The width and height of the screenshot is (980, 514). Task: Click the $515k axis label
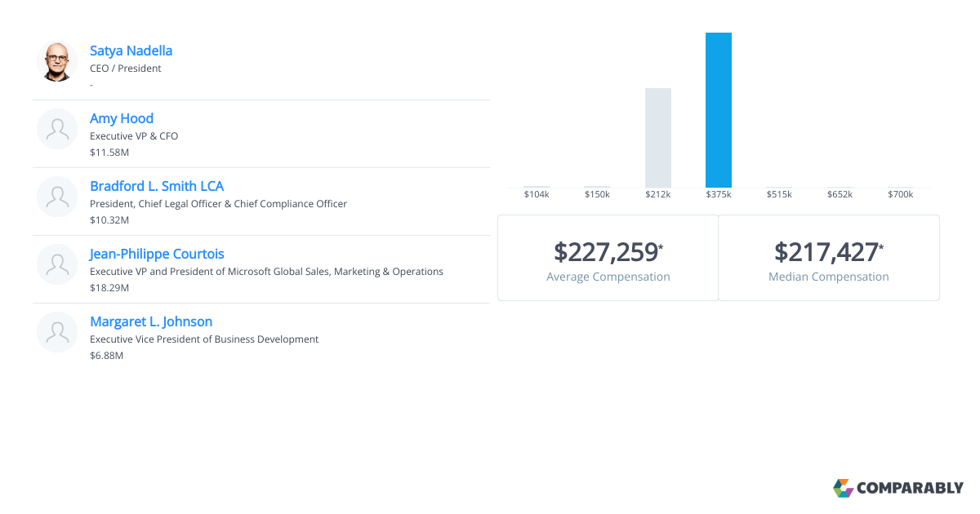779,194
